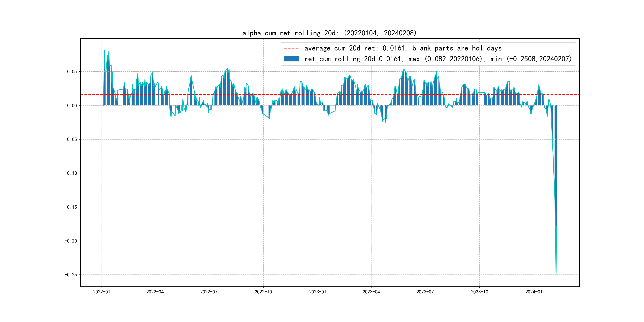Click the maximum peak at January 2022
This screenshot has width=644, height=322.
105,50
